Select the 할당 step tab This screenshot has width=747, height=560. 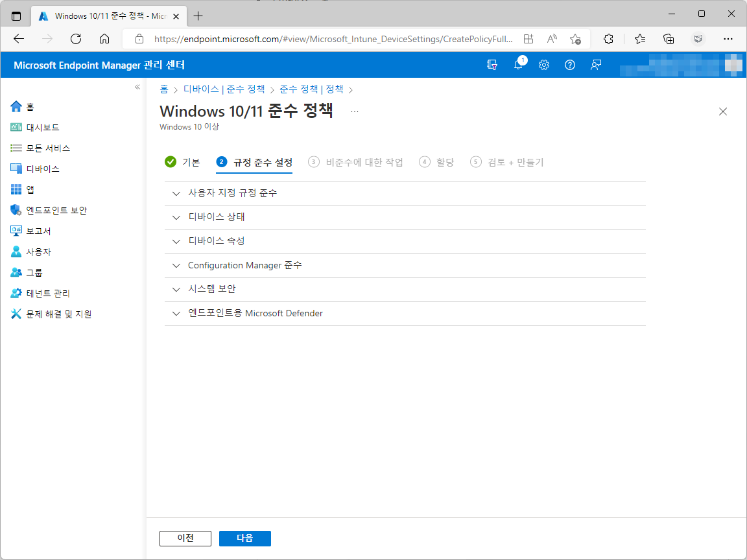pos(436,163)
